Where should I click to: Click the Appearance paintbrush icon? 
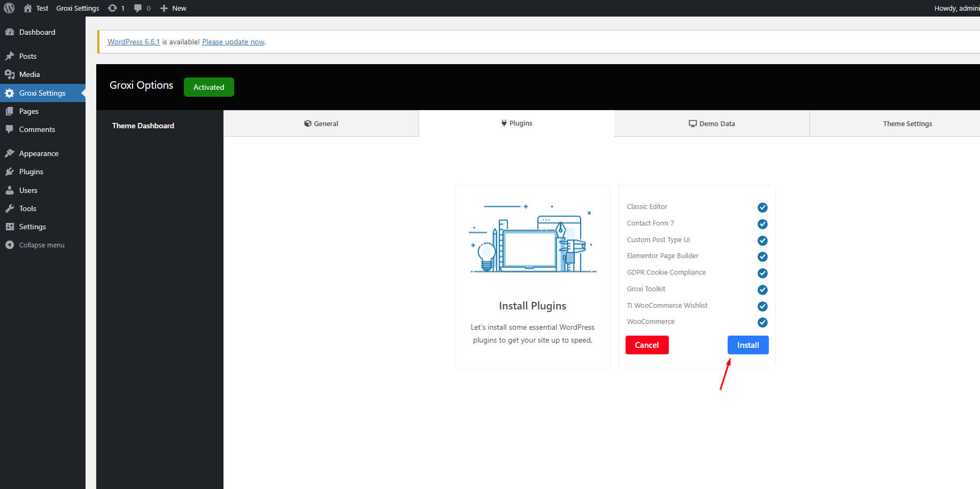tap(10, 153)
